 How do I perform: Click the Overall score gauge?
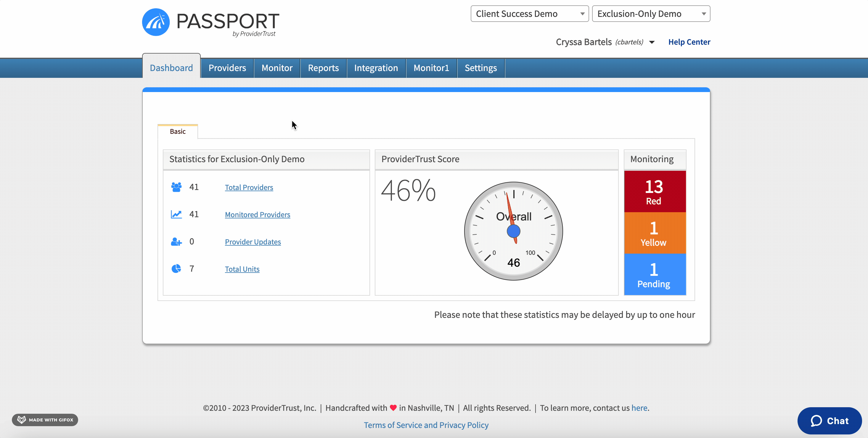tap(514, 231)
